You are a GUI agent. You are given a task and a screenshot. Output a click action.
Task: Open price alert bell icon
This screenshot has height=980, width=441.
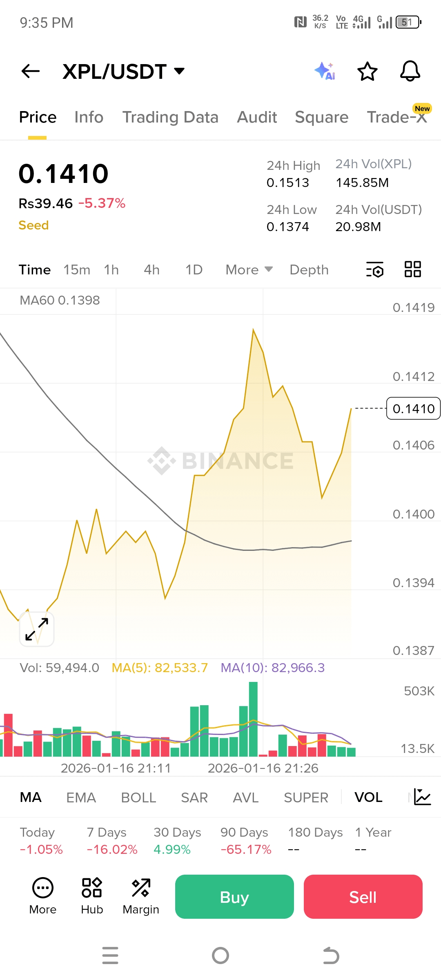[410, 71]
